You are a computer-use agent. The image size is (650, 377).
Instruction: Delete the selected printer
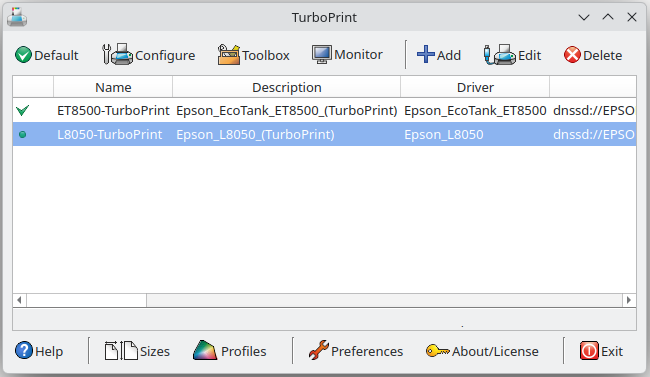(x=593, y=55)
